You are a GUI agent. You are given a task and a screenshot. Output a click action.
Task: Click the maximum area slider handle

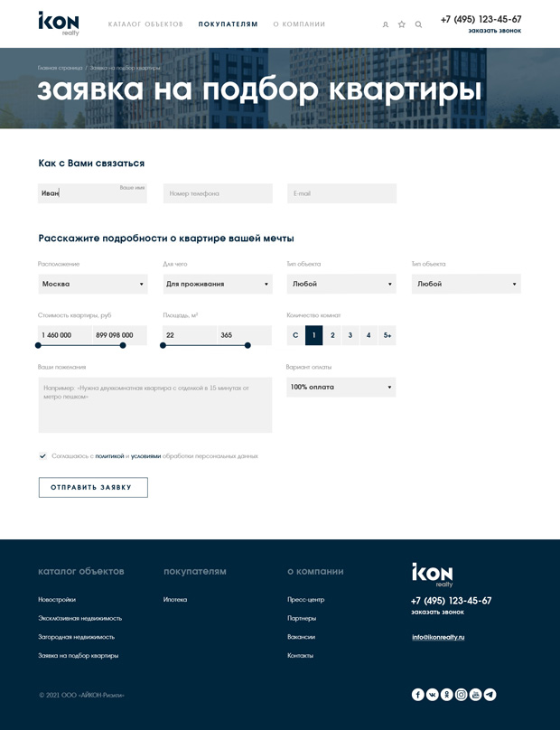pyautogui.click(x=247, y=345)
